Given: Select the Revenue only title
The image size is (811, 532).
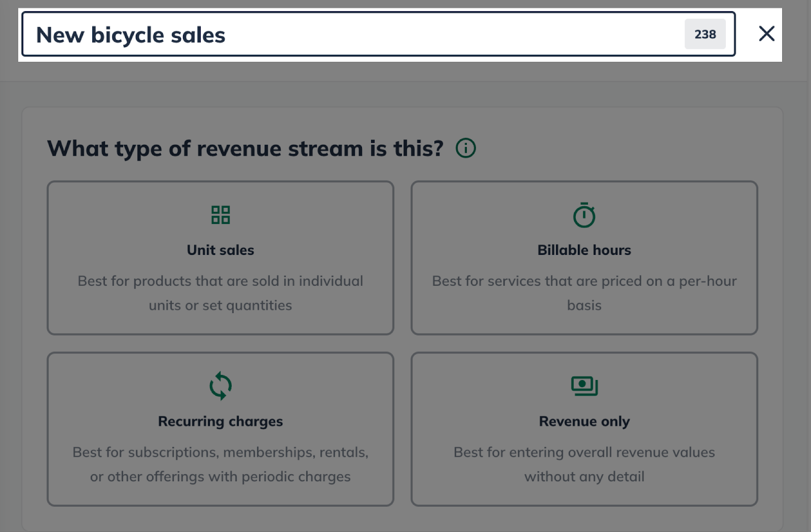Looking at the screenshot, I should (584, 422).
